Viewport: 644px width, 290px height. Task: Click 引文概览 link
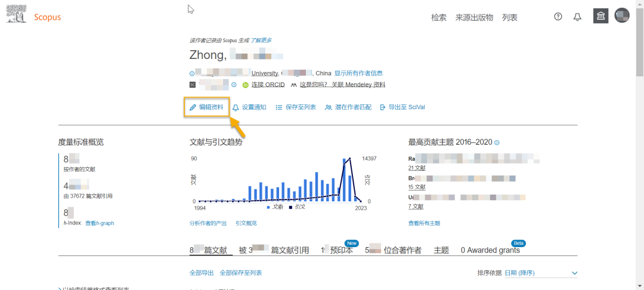246,223
